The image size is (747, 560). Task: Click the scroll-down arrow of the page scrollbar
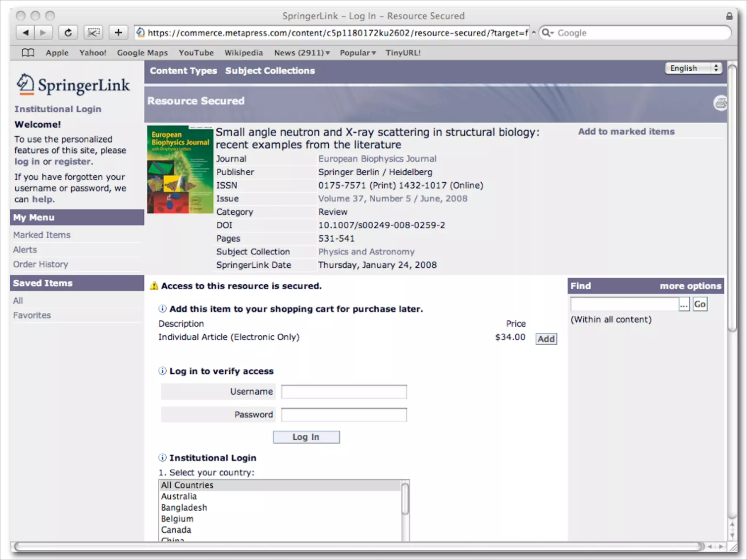pyautogui.click(x=732, y=536)
